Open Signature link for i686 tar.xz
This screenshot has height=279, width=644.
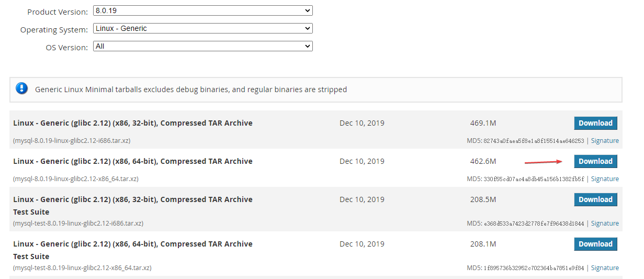coord(605,141)
